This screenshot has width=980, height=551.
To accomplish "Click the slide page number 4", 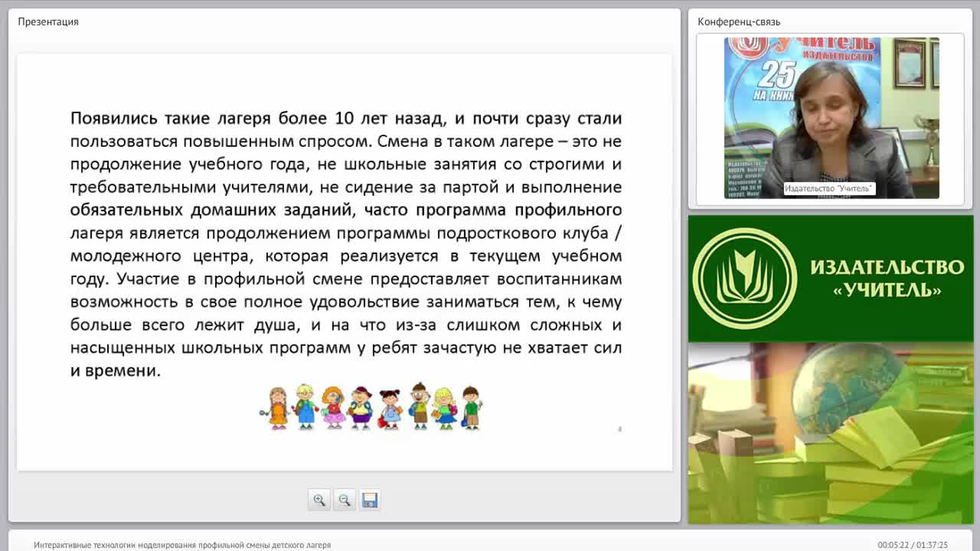I will click(619, 429).
